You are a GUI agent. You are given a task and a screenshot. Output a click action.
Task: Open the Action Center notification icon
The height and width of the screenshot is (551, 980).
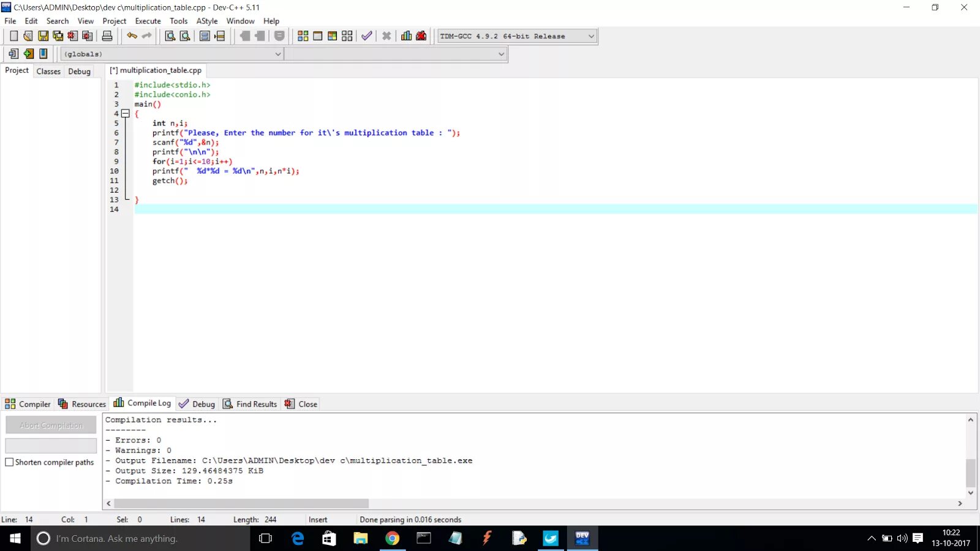918,539
